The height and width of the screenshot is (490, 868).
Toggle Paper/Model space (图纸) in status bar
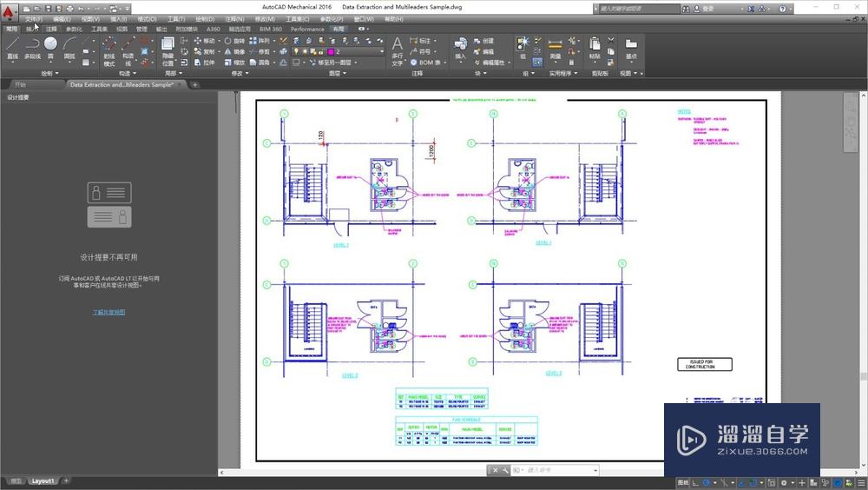tap(684, 483)
